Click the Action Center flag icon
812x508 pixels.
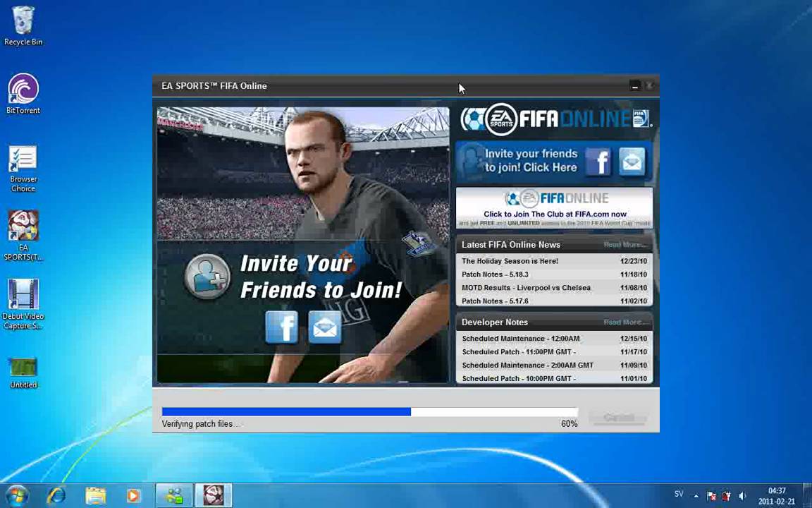coord(711,496)
